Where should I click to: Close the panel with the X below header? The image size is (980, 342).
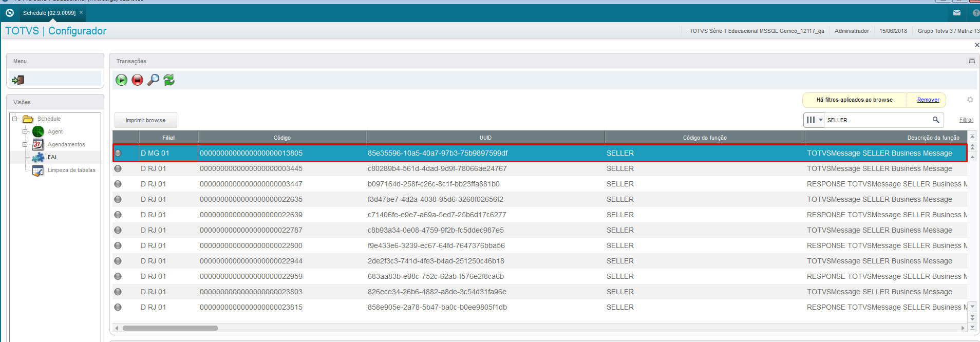coord(976,45)
